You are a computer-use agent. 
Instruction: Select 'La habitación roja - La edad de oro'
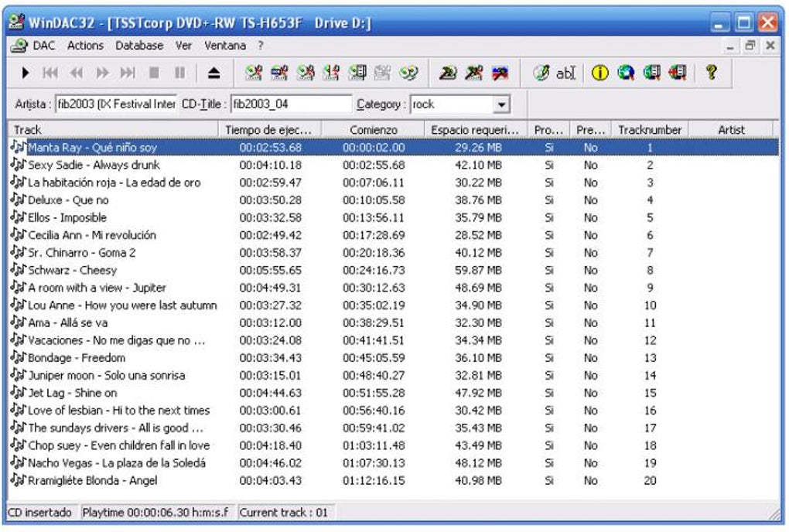(x=114, y=182)
